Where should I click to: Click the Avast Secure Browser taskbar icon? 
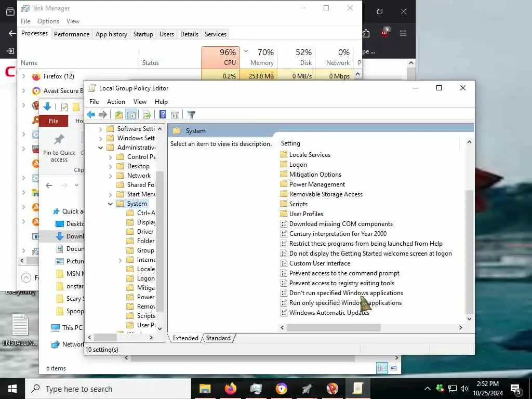pyautogui.click(x=281, y=389)
